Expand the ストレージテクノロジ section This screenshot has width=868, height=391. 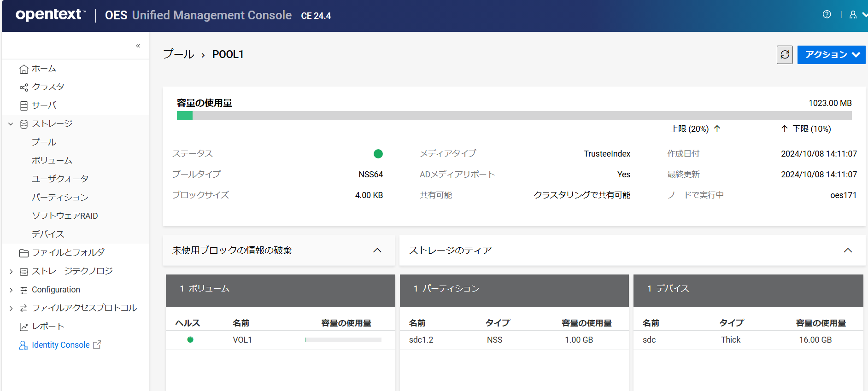tap(11, 272)
